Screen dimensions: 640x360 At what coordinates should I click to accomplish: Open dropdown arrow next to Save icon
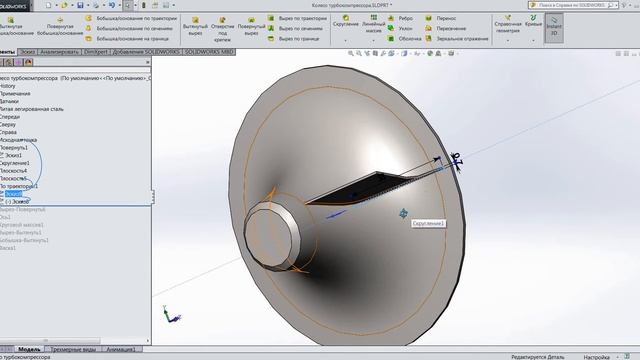click(87, 6)
